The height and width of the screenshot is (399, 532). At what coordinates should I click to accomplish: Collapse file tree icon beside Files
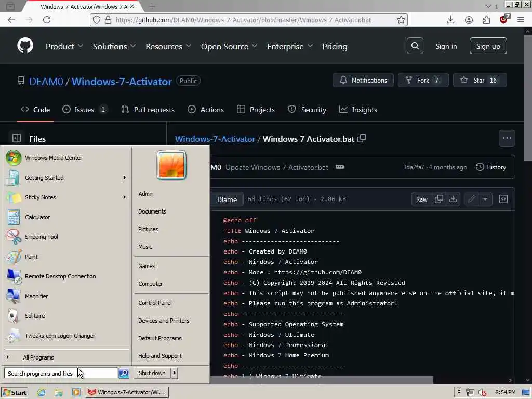[17, 138]
